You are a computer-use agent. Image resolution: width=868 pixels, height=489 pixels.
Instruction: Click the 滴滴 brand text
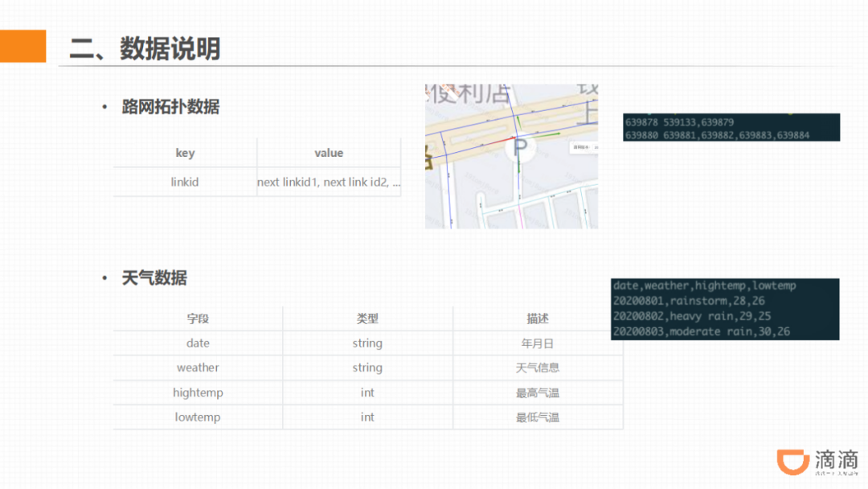coord(837,460)
